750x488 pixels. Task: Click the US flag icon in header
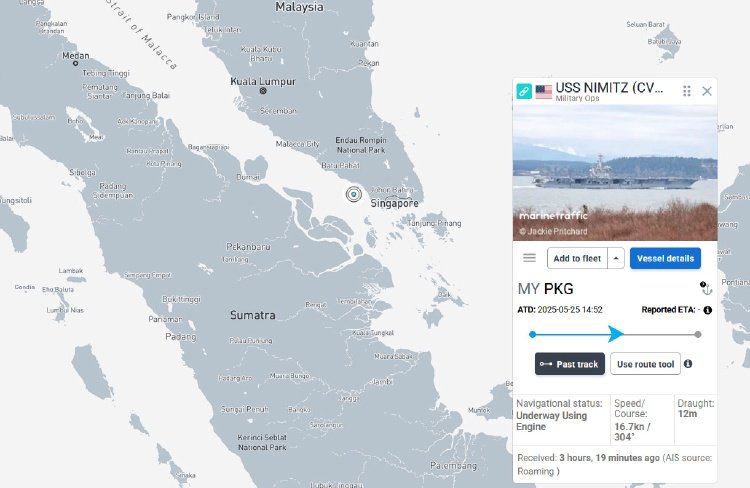click(544, 91)
